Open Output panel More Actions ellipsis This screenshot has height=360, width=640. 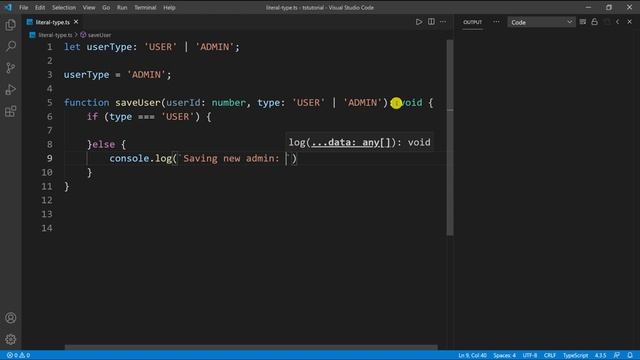coord(496,22)
